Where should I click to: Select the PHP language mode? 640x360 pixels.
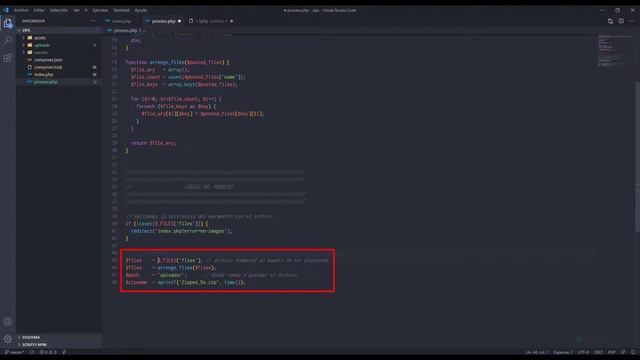click(611, 352)
